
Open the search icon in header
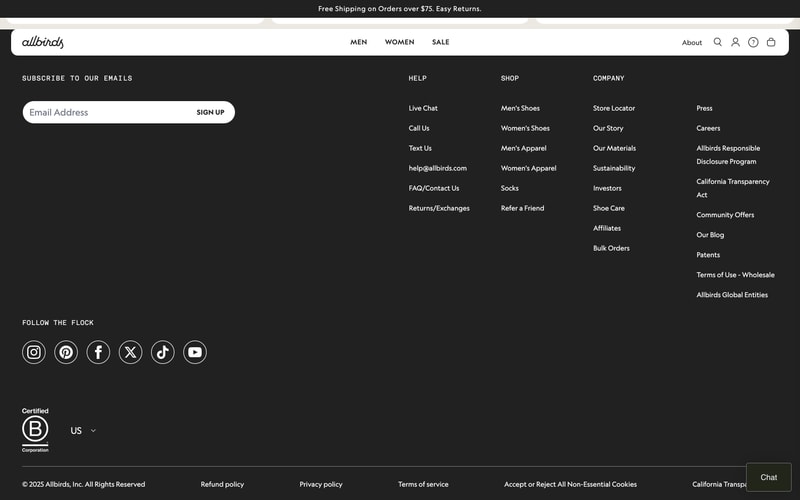point(717,42)
